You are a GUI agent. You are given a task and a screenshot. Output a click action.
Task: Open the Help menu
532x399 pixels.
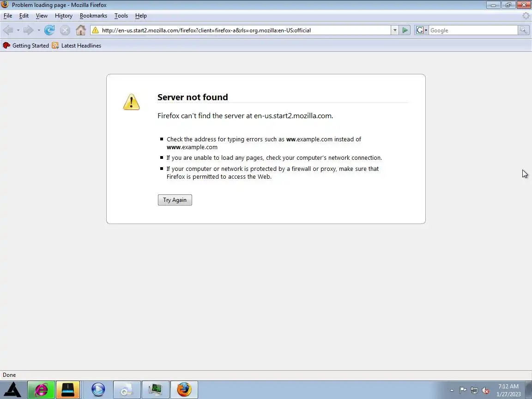[x=141, y=16]
